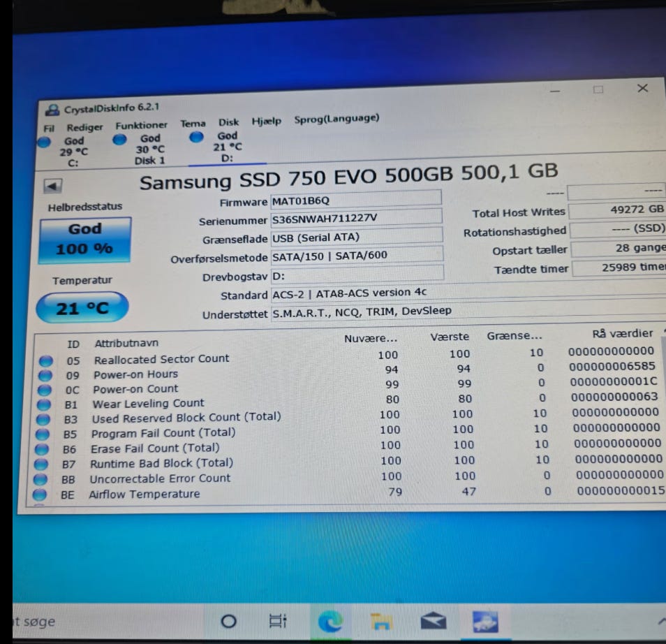The height and width of the screenshot is (644, 666).
Task: Click the Overførselsmetode field SATA/150 | SATA/600
Action: pos(357,255)
